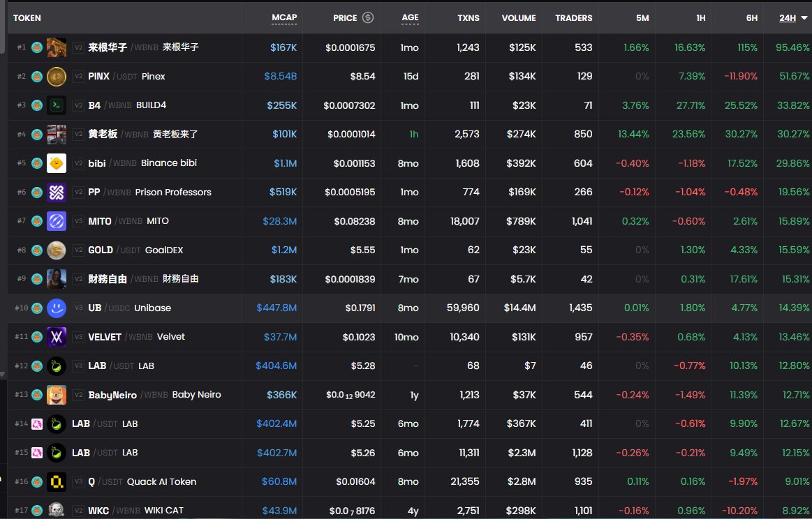Select the $2.8M Q volume
Viewport: 812px width, 519px height.
522,482
